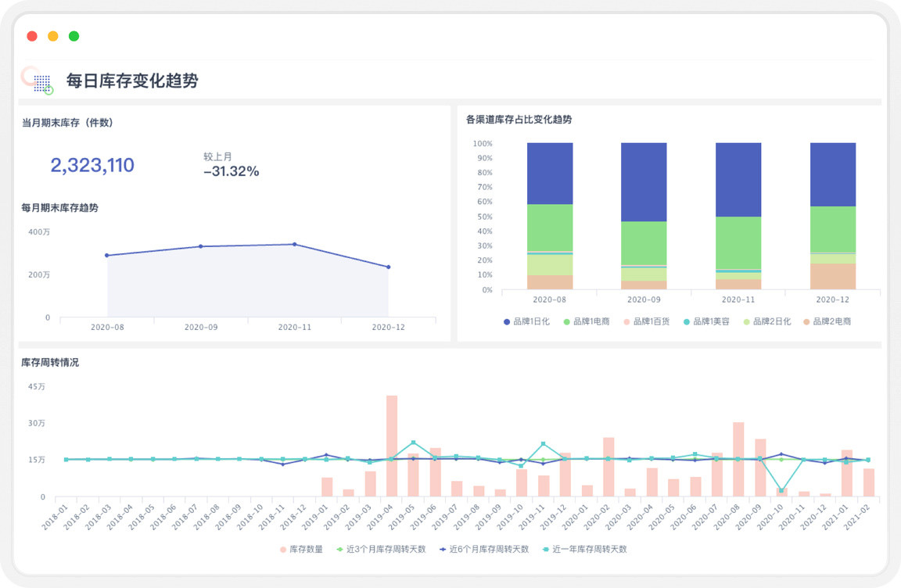Image resolution: width=901 pixels, height=588 pixels.
Task: Toggle 近6个月库存周转天数 legend line
Action: [x=484, y=549]
